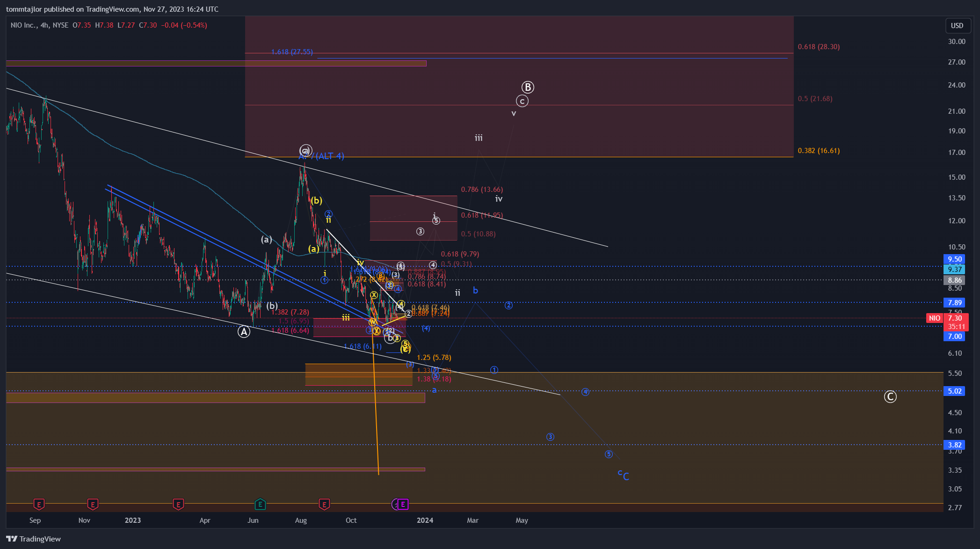Click the white ii wave label

click(457, 293)
